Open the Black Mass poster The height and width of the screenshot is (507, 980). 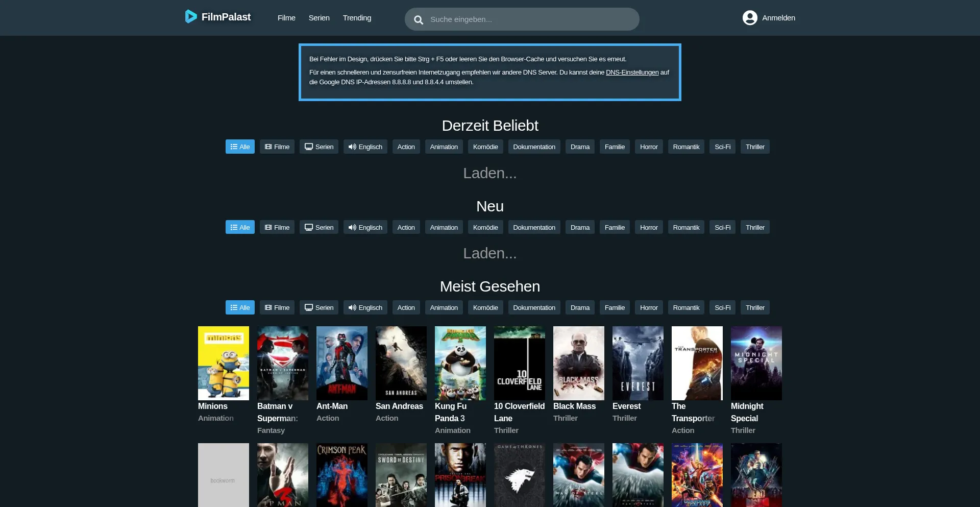point(579,363)
